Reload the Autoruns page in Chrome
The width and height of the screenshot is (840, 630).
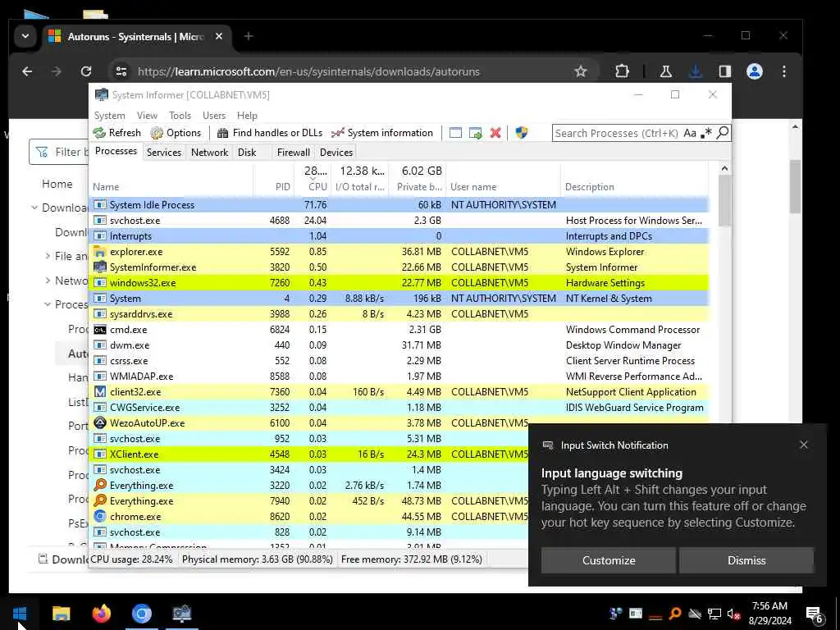pyautogui.click(x=85, y=71)
